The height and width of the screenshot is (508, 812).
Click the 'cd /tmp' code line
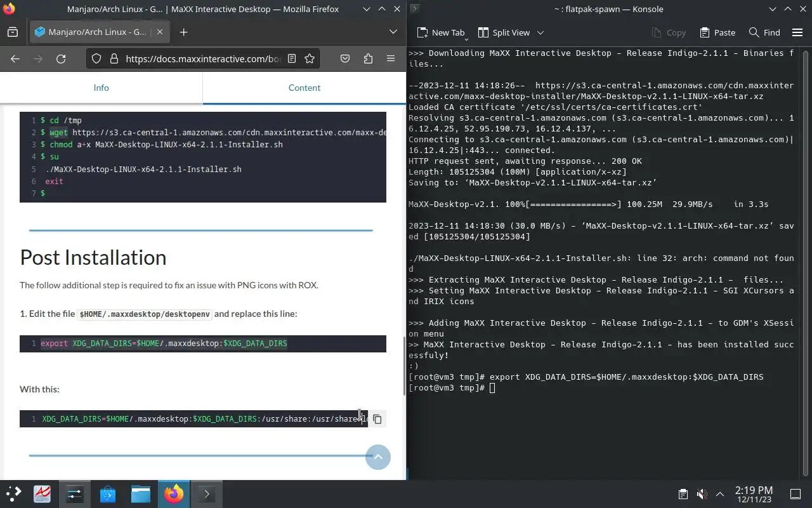pos(61,120)
